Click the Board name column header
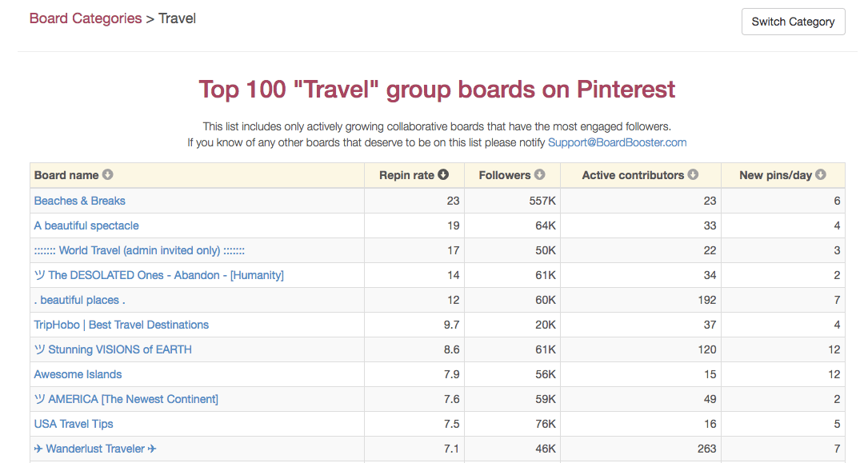This screenshot has height=463, width=868. tap(197, 175)
